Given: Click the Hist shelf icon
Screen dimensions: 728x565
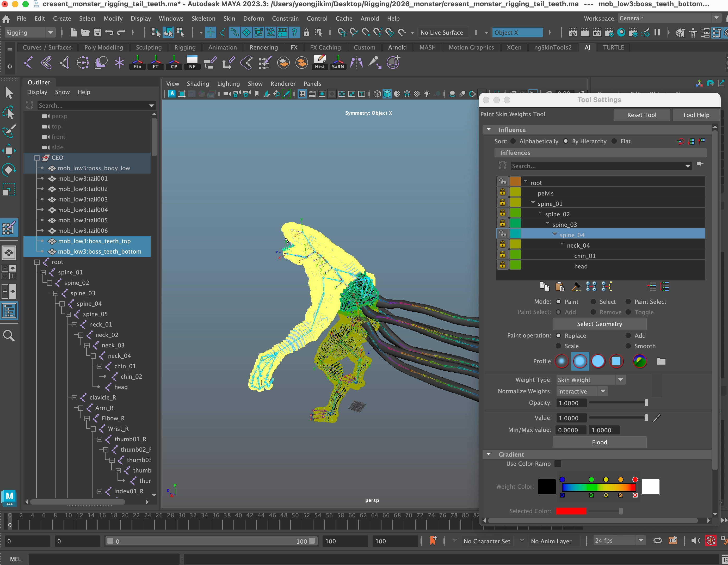Looking at the screenshot, I should pos(320,62).
